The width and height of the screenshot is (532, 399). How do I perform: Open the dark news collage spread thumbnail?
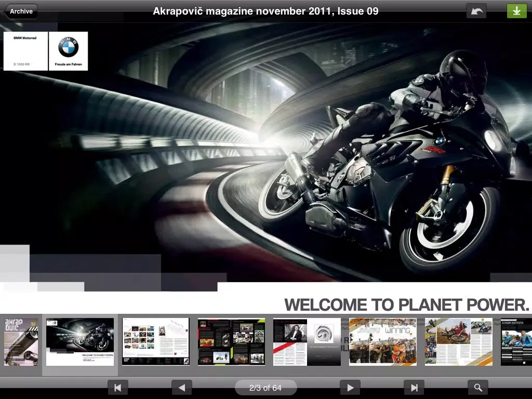point(231,342)
